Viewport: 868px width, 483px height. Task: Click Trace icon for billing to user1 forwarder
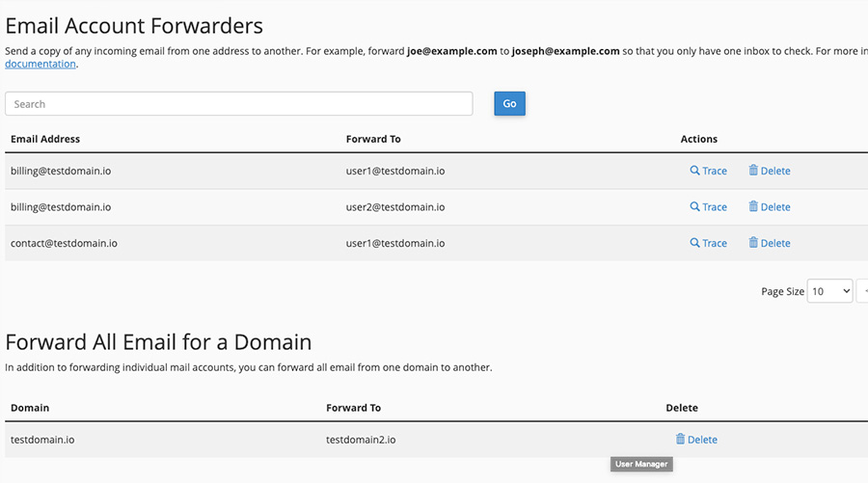point(694,171)
